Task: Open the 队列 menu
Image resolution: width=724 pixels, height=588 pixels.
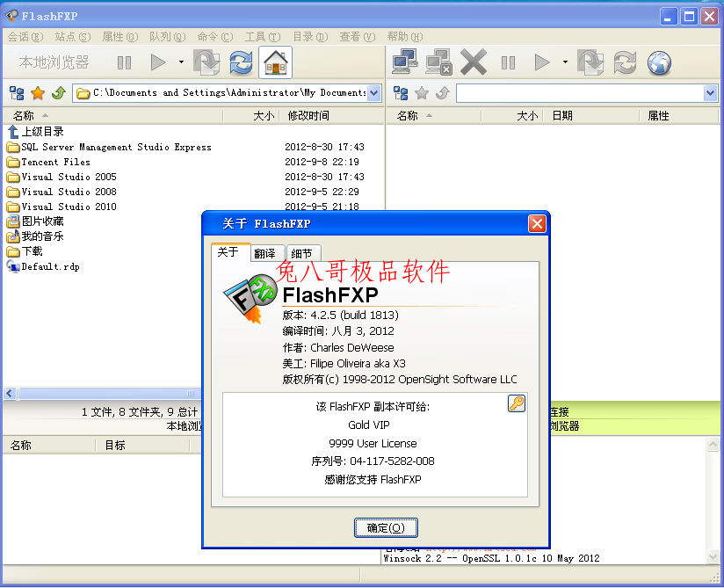Action: tap(167, 37)
